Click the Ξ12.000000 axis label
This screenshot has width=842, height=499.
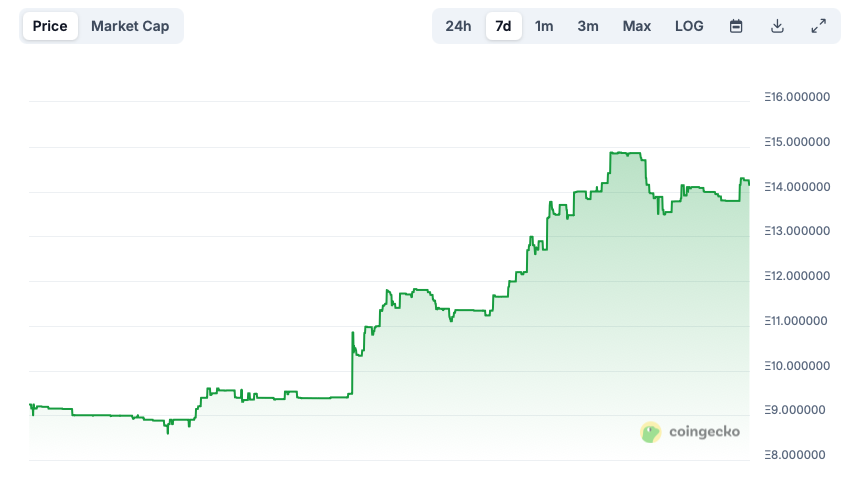[x=797, y=276]
